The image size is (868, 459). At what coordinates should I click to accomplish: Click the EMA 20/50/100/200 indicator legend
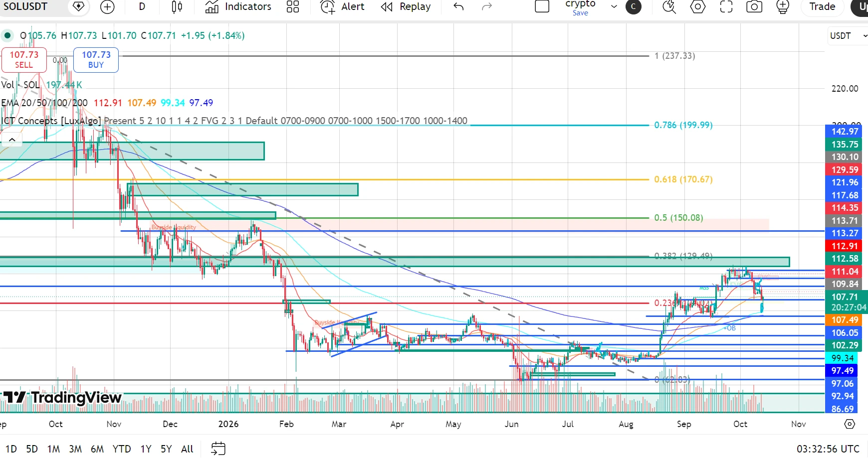44,103
